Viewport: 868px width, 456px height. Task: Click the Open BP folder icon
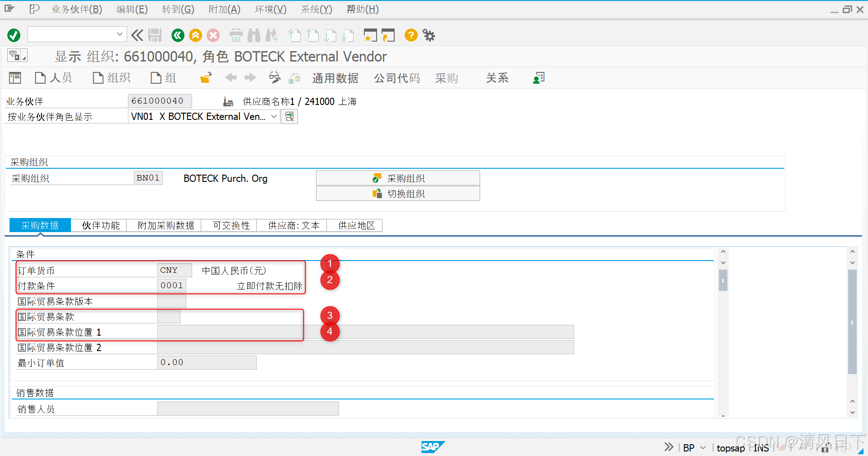[206, 78]
